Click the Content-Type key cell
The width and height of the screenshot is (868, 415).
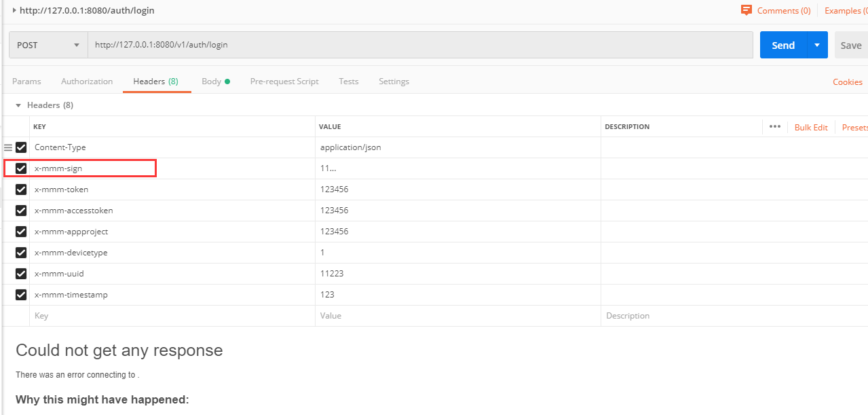[x=172, y=147]
